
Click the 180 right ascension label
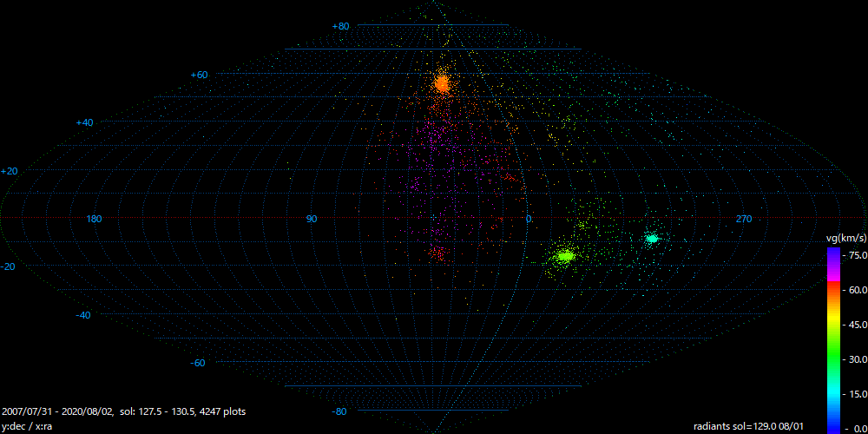(x=95, y=219)
